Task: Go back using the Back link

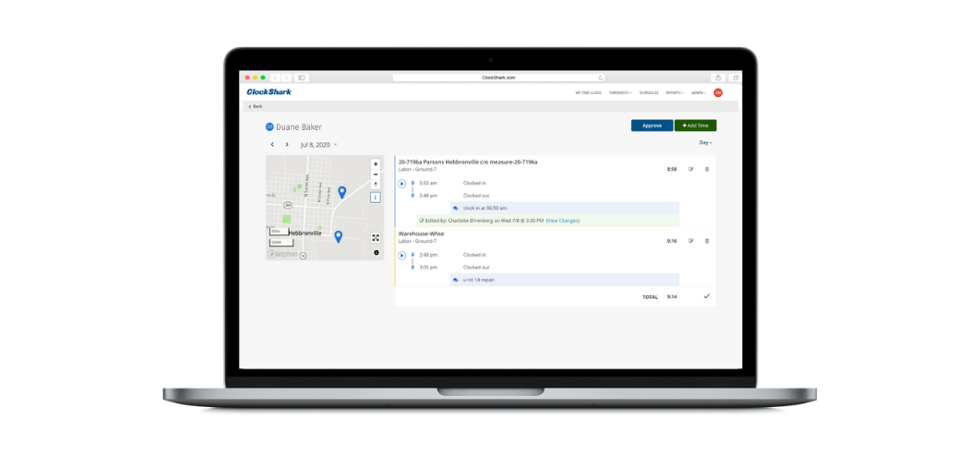Action: (x=256, y=106)
